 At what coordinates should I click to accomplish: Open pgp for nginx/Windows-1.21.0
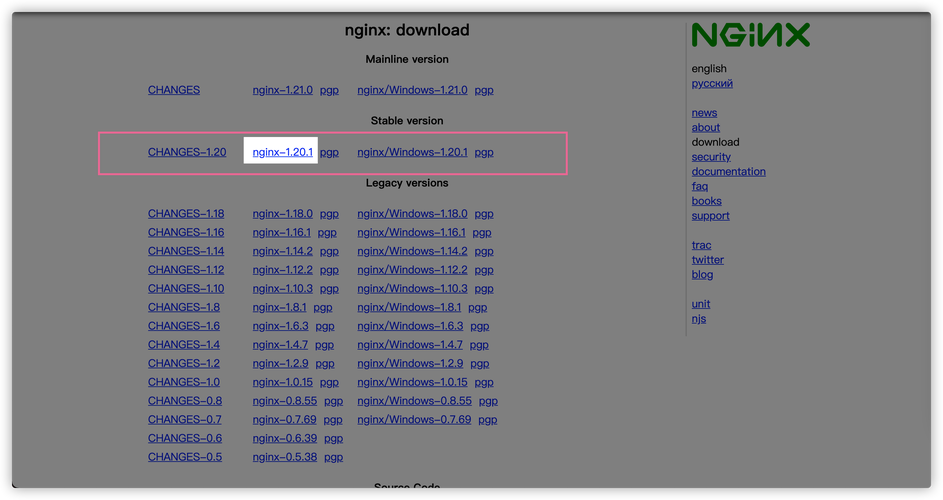[484, 90]
